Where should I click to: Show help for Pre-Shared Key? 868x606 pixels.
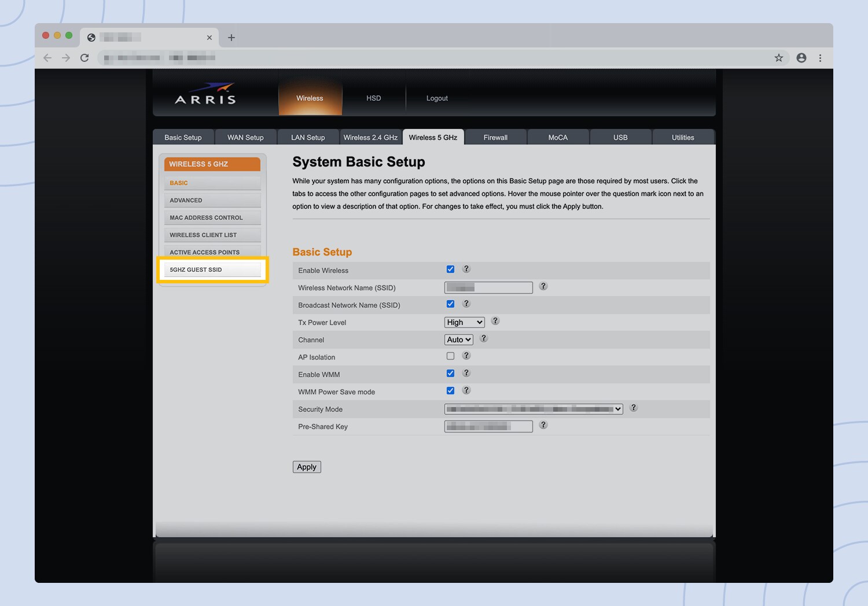(x=543, y=425)
